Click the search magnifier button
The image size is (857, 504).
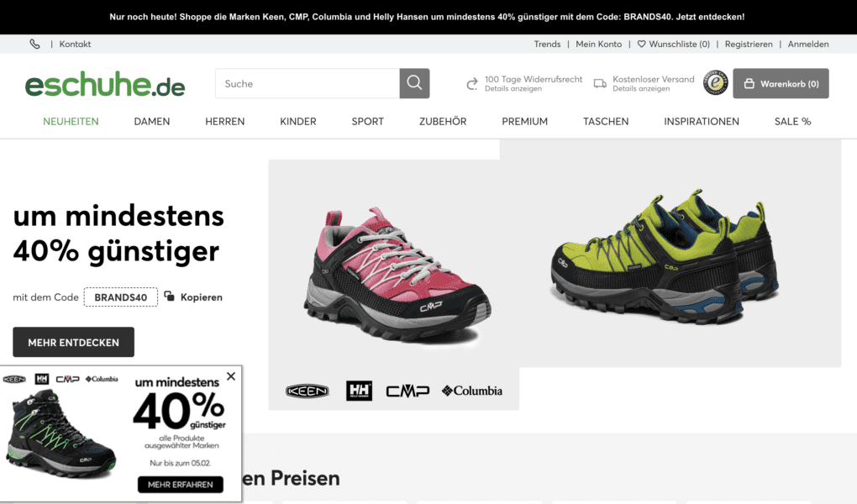[x=414, y=84]
